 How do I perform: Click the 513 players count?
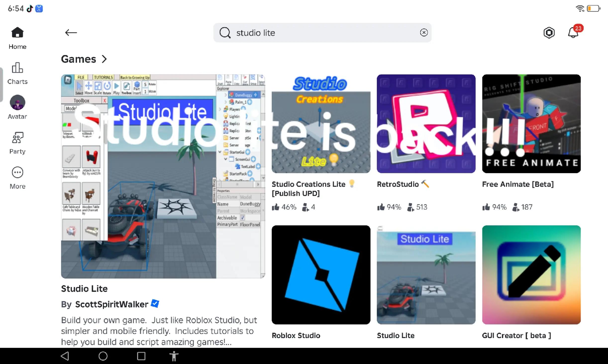tap(417, 207)
